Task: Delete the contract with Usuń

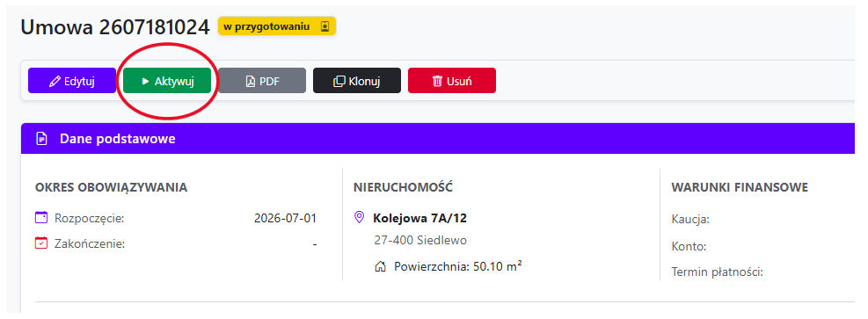Action: 452,81
